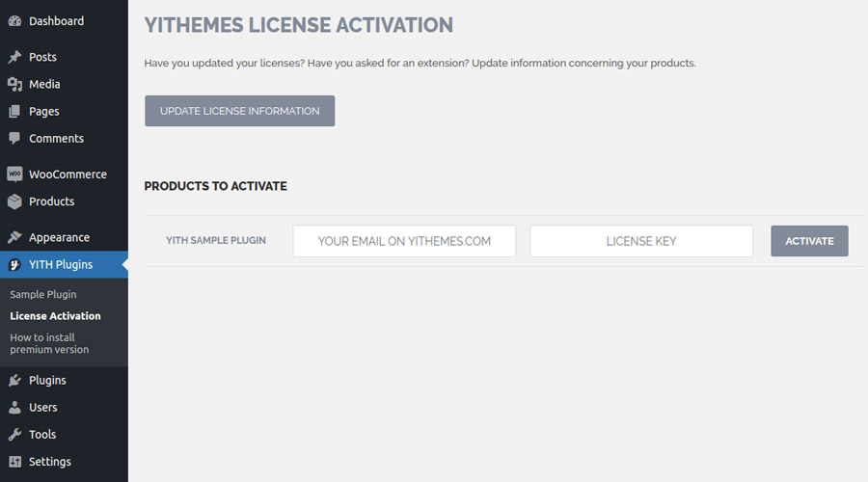
Task: Click the WooCommerce woo icon
Action: (14, 174)
